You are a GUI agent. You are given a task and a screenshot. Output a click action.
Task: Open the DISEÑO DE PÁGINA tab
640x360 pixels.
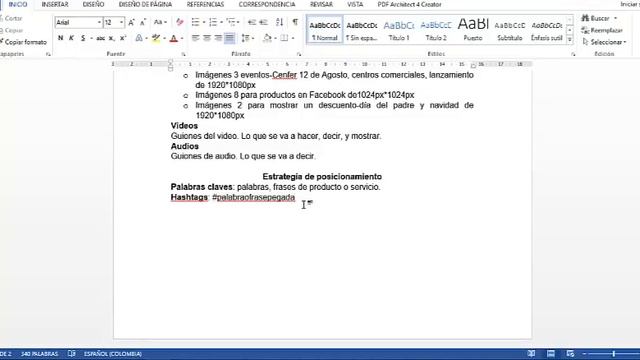coord(145,4)
